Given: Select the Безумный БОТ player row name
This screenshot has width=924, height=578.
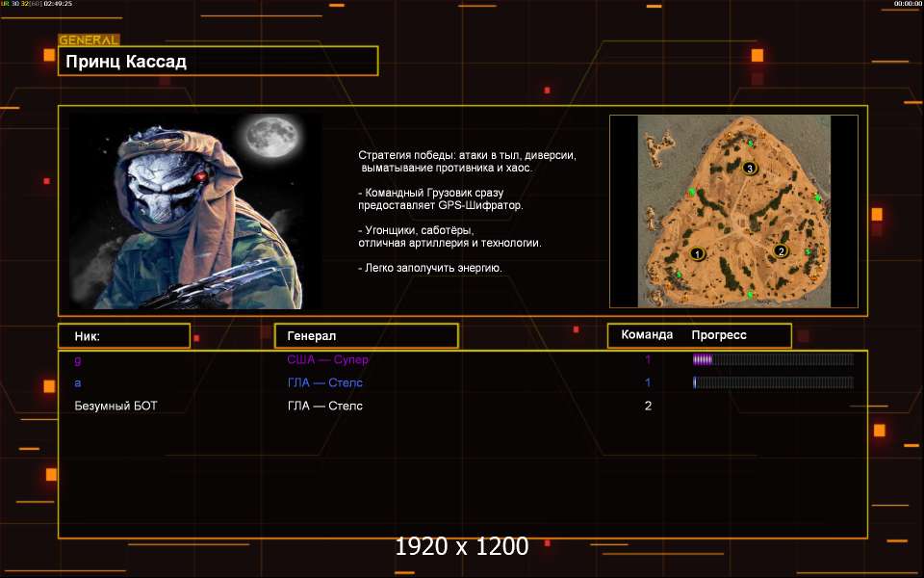Looking at the screenshot, I should [x=116, y=406].
